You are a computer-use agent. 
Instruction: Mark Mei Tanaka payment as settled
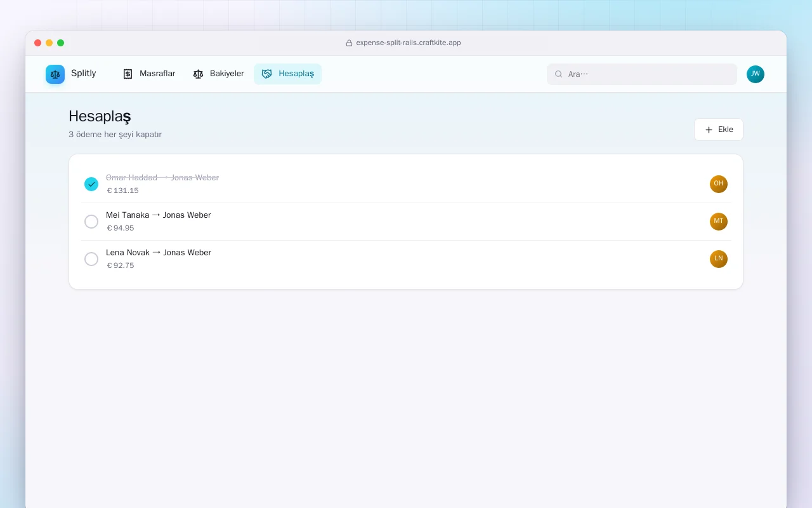pos(91,222)
